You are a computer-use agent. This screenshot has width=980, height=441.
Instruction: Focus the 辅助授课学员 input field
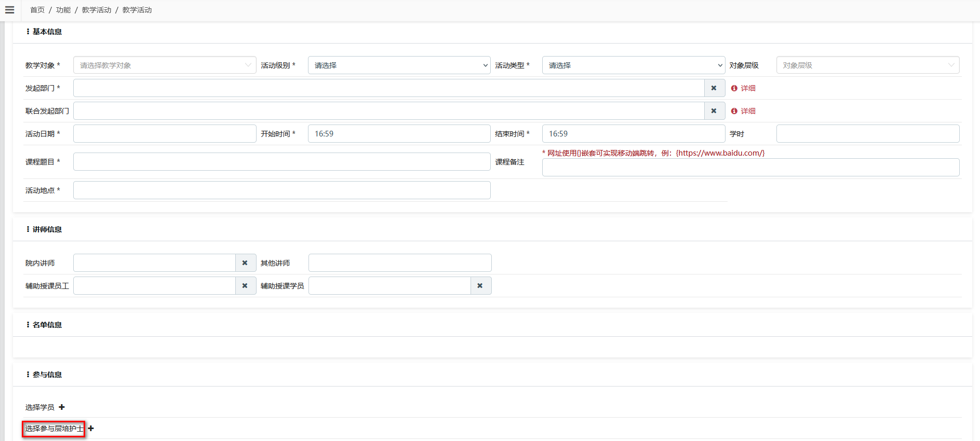tap(390, 286)
